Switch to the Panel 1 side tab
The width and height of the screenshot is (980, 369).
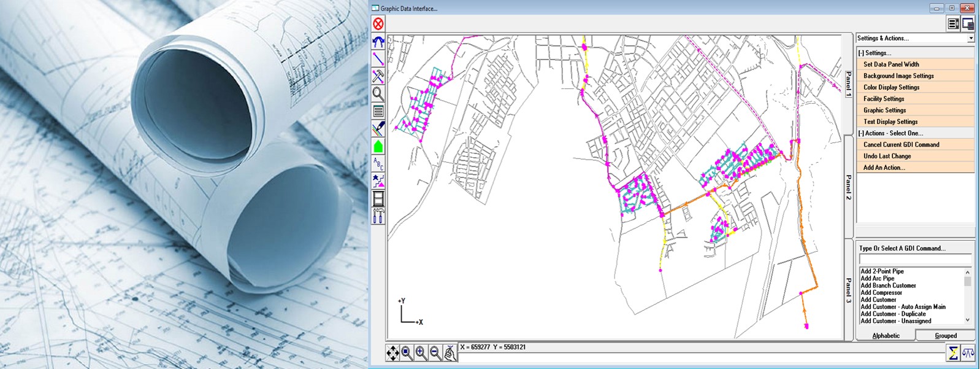pos(849,84)
